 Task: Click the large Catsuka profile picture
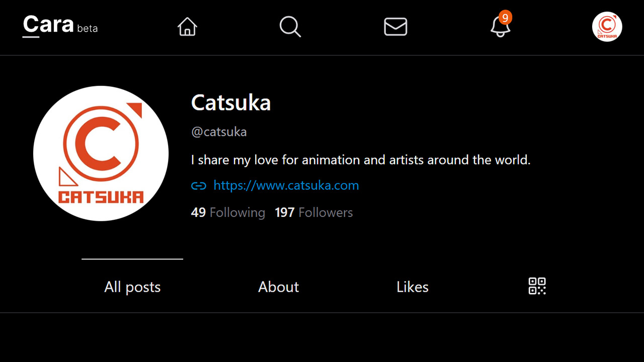(101, 153)
